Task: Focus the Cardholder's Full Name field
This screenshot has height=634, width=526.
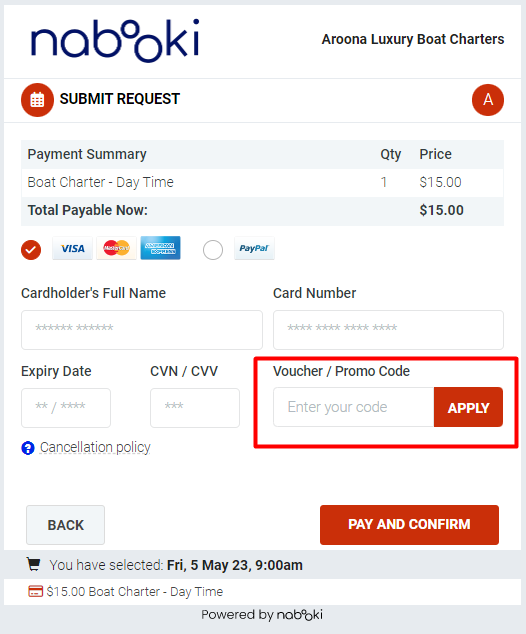Action: (x=142, y=330)
